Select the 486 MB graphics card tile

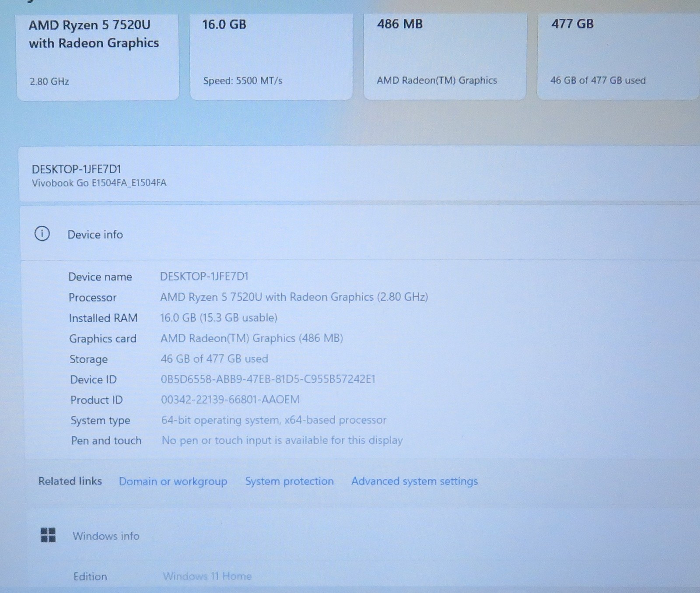[x=445, y=57]
